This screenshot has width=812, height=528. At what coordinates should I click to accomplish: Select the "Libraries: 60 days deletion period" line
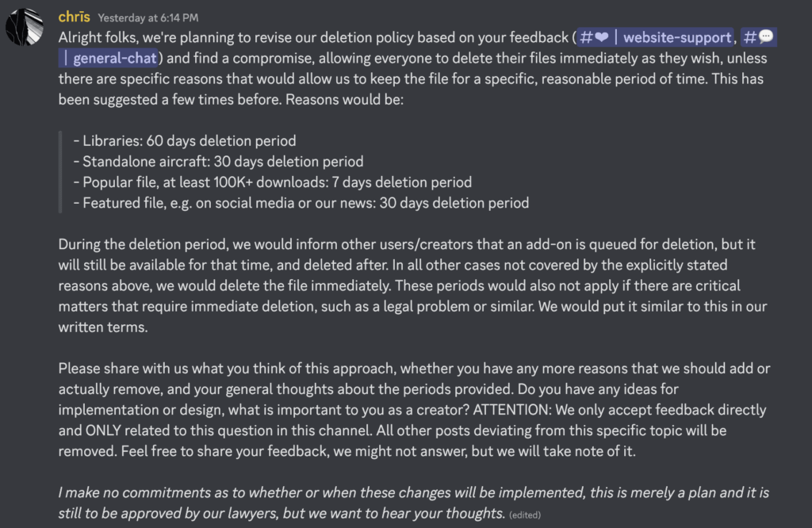(x=185, y=141)
